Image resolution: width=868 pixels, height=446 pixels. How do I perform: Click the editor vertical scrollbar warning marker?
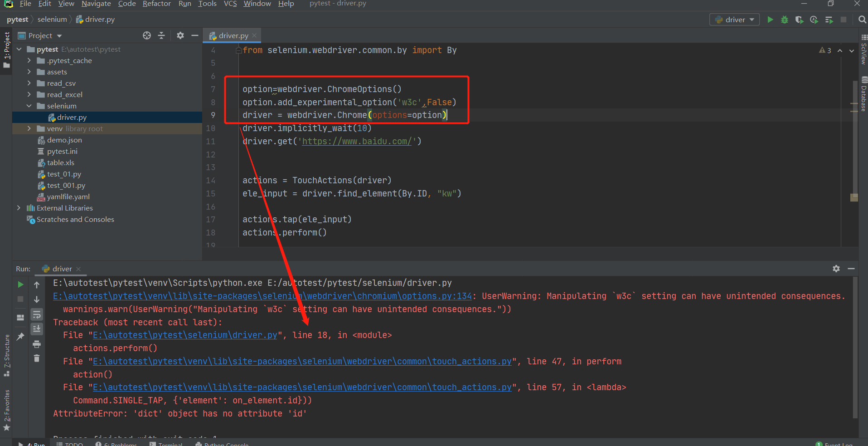pyautogui.click(x=854, y=197)
